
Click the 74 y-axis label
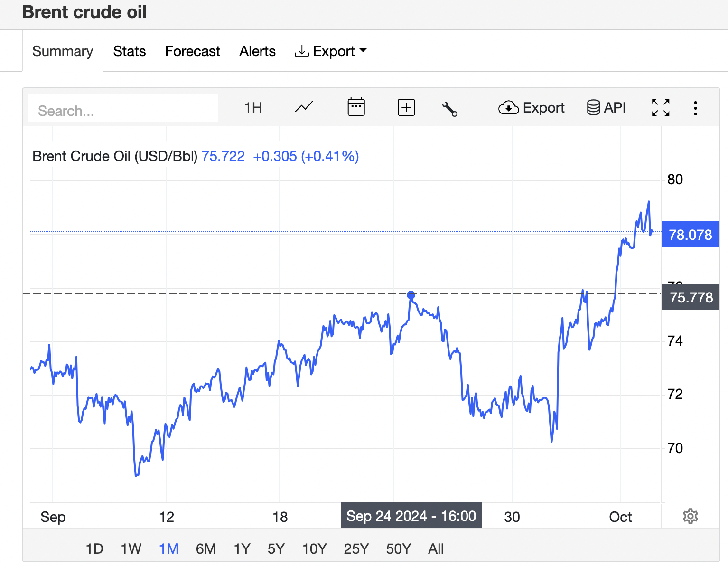point(675,341)
